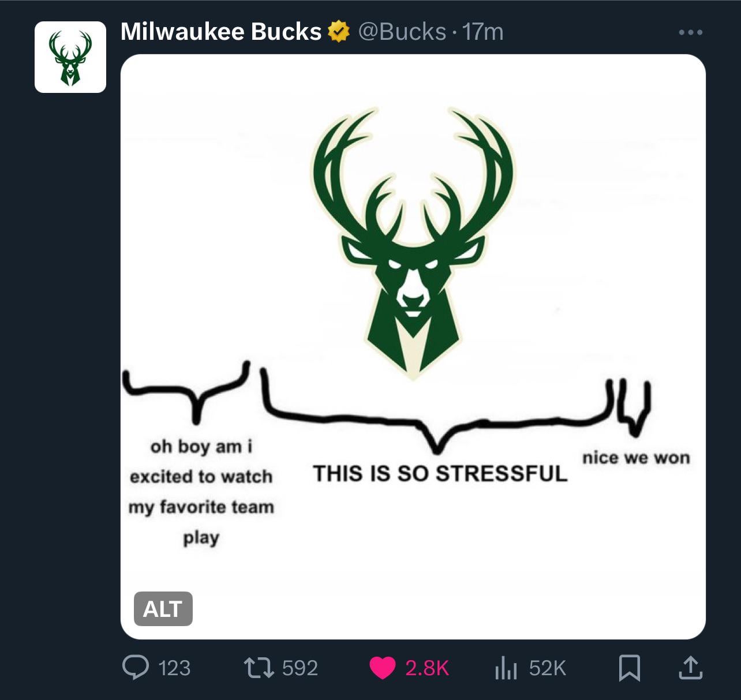Click the "THIS IS SO STRESSFUL" meme text
Screen dimensions: 741x700
coord(440,474)
